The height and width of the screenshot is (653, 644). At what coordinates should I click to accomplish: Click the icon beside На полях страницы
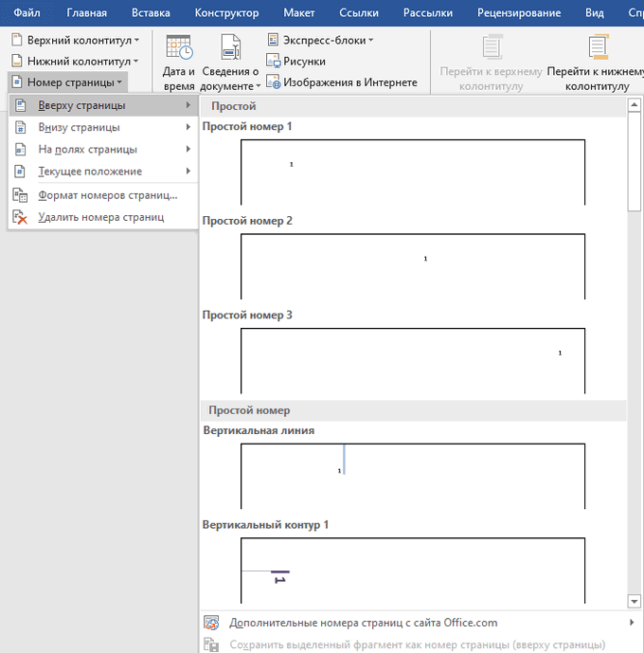[x=20, y=149]
